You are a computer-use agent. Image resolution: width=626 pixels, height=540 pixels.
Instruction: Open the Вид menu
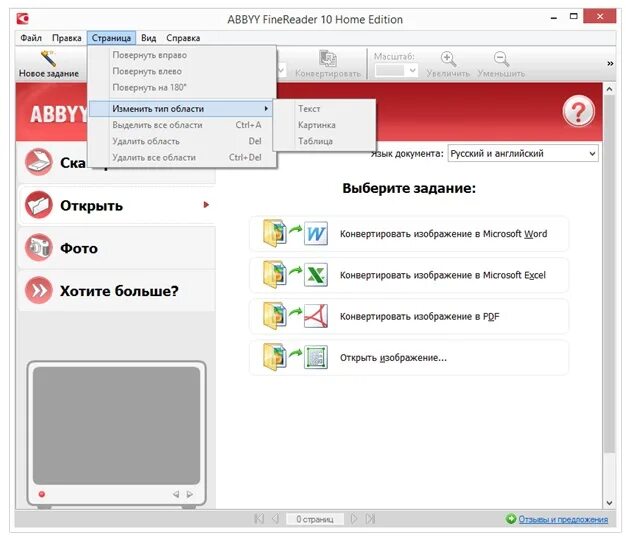pos(149,38)
